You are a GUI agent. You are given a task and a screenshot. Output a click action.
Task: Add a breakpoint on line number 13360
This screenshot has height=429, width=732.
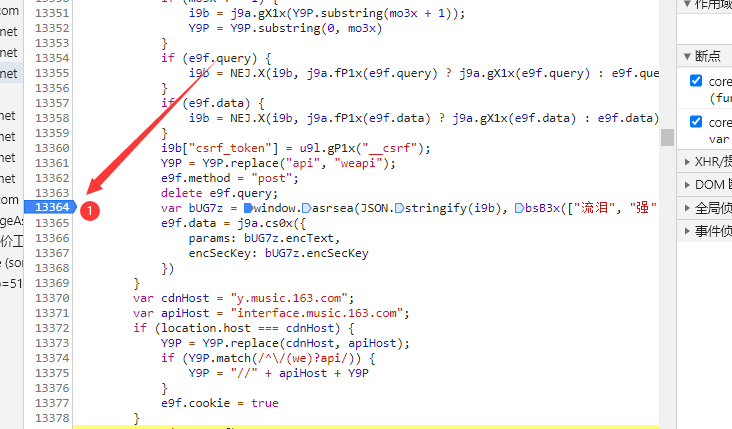pos(51,148)
